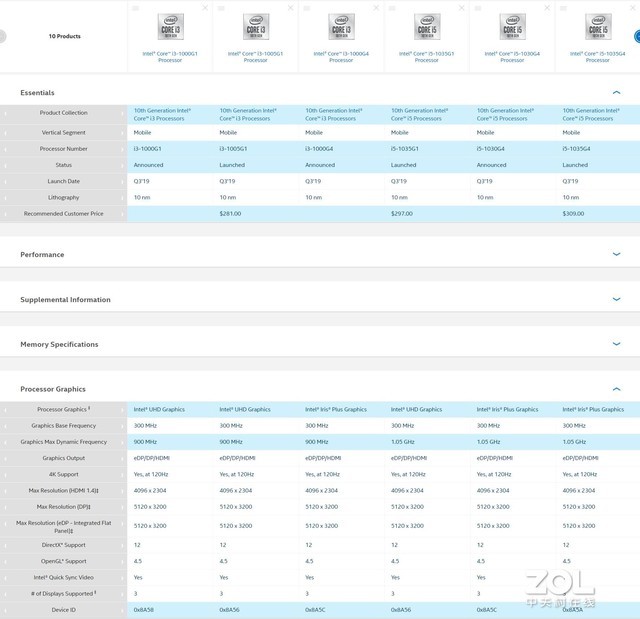This screenshot has width=640, height=619.
Task: Click the i5-1035G4 processor number cell
Action: pyautogui.click(x=576, y=149)
